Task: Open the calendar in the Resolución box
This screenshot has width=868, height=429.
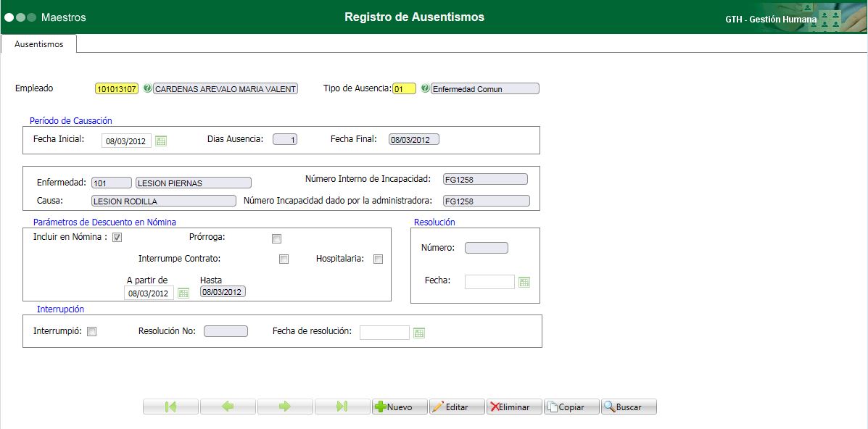Action: tap(524, 281)
